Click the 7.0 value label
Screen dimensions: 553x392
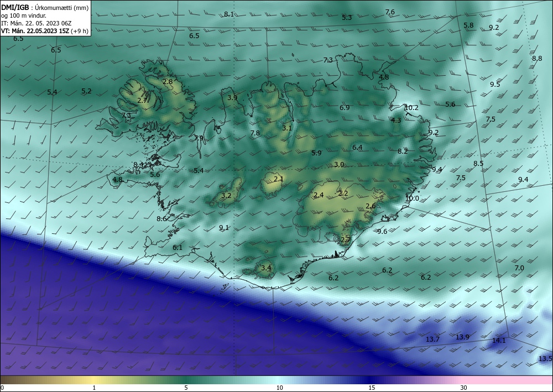519,268
